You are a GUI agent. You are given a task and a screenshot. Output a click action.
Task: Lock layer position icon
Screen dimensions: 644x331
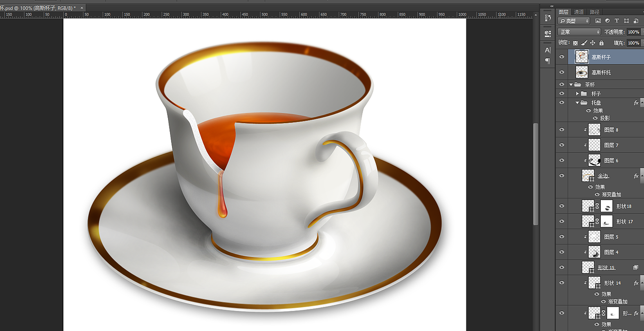(593, 43)
